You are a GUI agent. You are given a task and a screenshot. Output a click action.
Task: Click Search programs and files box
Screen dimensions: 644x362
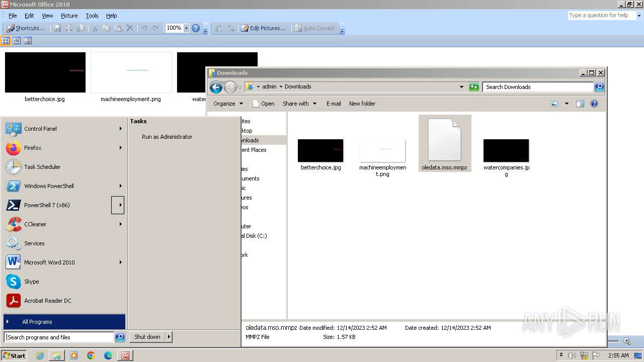pos(59,337)
